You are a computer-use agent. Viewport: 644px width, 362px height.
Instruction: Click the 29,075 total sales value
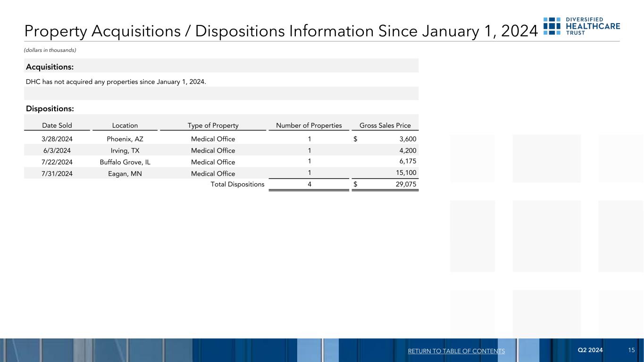click(405, 184)
